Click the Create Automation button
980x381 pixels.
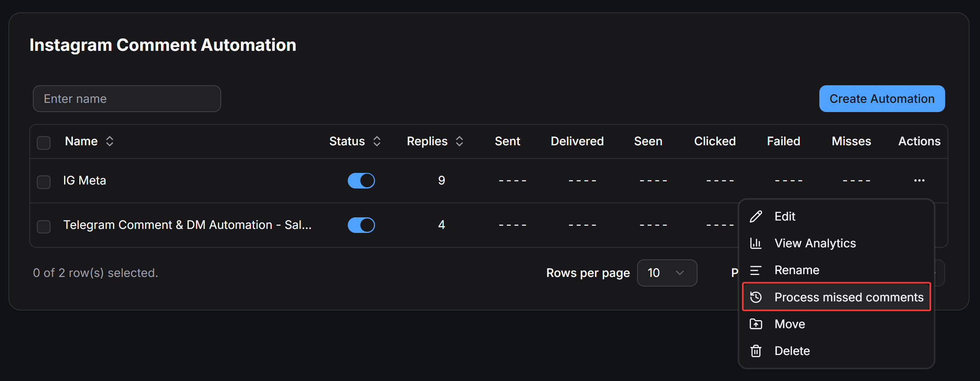click(x=882, y=99)
